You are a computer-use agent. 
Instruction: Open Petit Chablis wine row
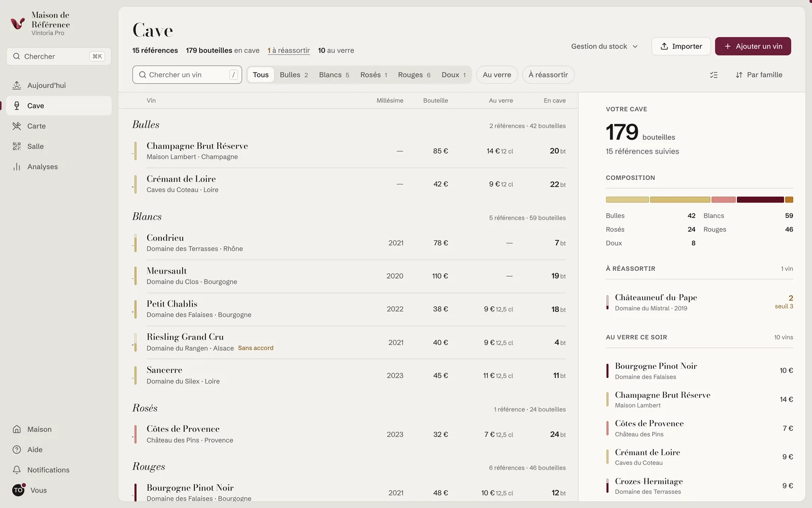tap(349, 309)
